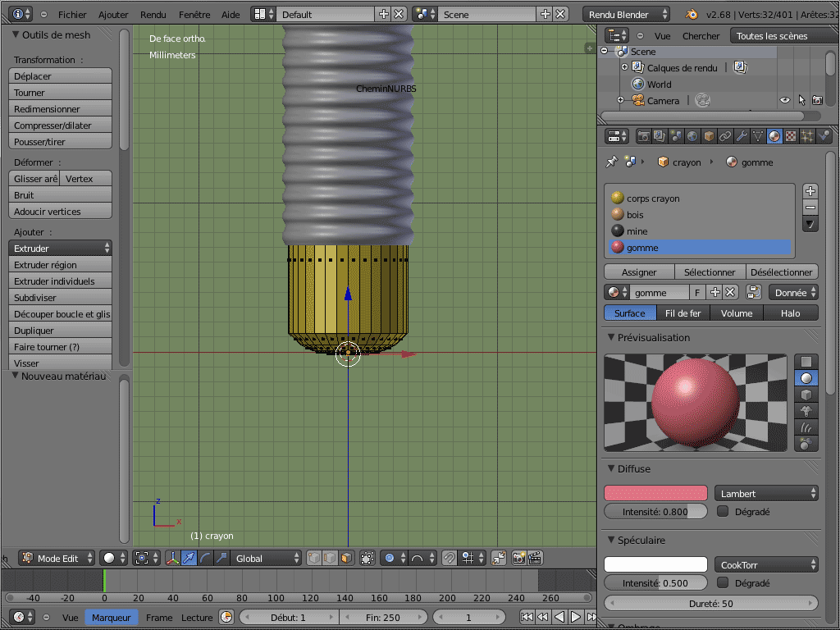Remove the selected material slot
This screenshot has width=840, height=630.
[810, 208]
